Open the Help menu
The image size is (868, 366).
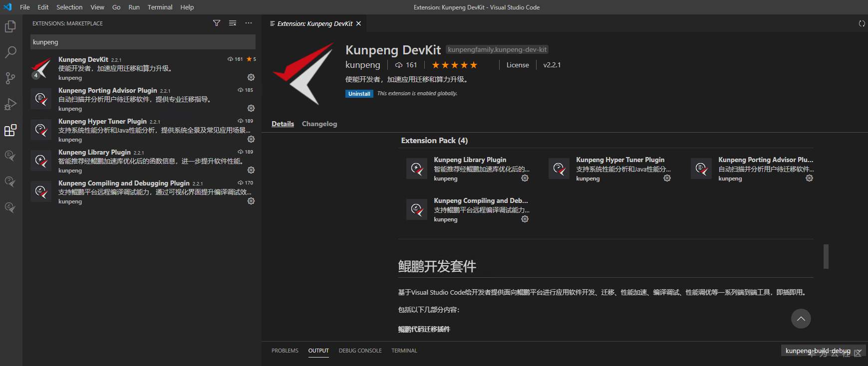coord(187,7)
